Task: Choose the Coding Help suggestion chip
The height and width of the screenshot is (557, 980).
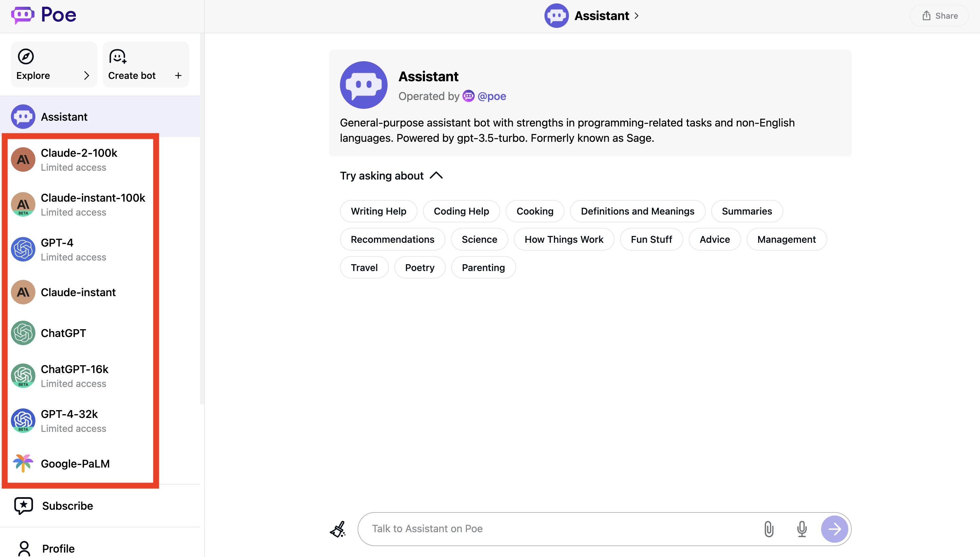Action: pos(461,211)
